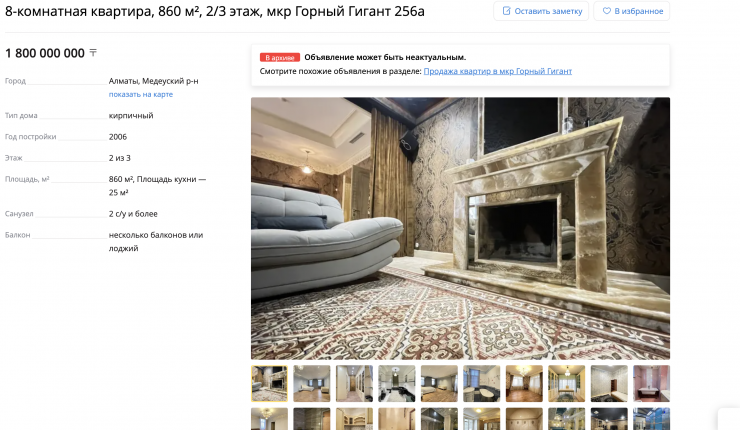Select the highlighted fireplace thumbnail
This screenshot has width=740, height=430.
(x=269, y=383)
